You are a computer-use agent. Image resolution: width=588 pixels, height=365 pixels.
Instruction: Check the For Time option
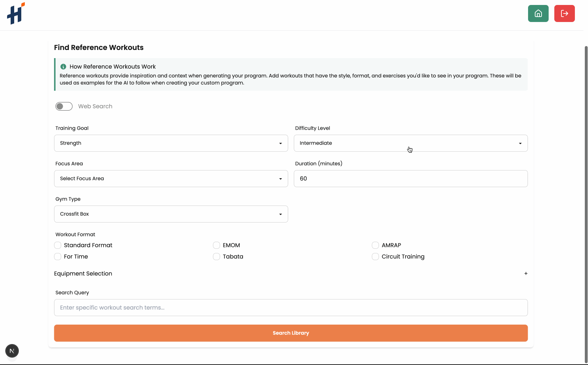(x=58, y=257)
